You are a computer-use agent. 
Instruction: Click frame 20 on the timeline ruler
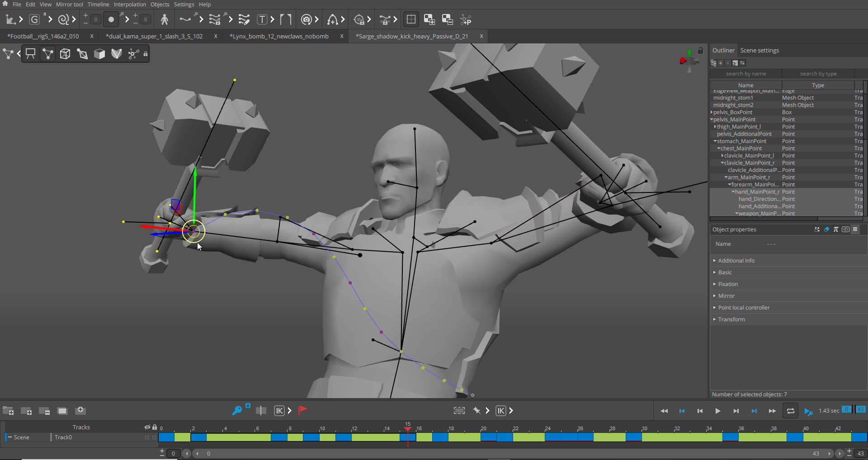(483, 428)
